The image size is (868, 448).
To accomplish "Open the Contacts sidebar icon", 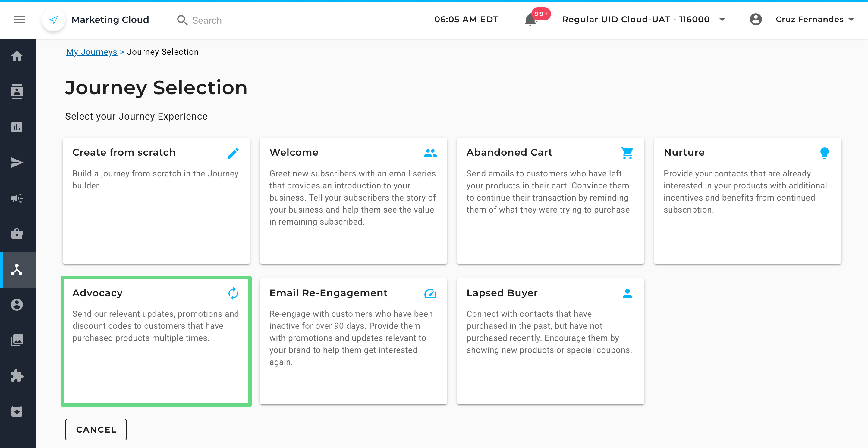I will coord(17,92).
